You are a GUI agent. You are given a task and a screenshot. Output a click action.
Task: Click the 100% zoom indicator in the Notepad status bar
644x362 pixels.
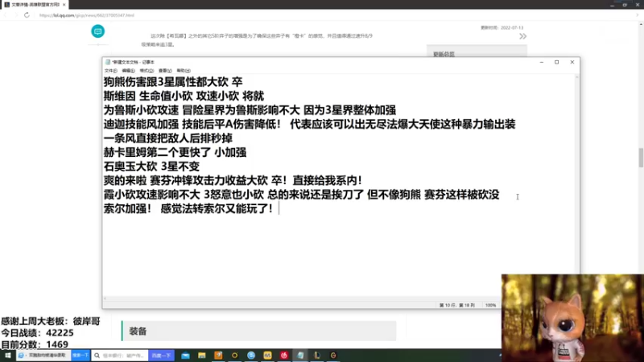click(490, 306)
